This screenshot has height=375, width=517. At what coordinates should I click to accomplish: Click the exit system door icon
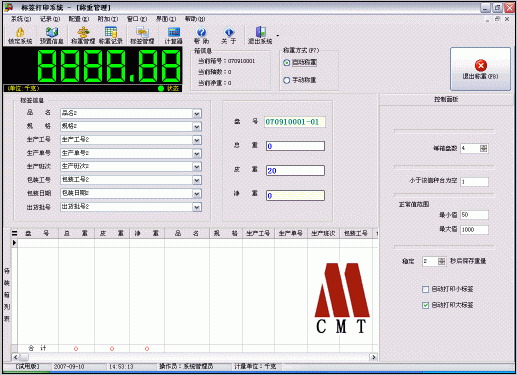pyautogui.click(x=261, y=32)
